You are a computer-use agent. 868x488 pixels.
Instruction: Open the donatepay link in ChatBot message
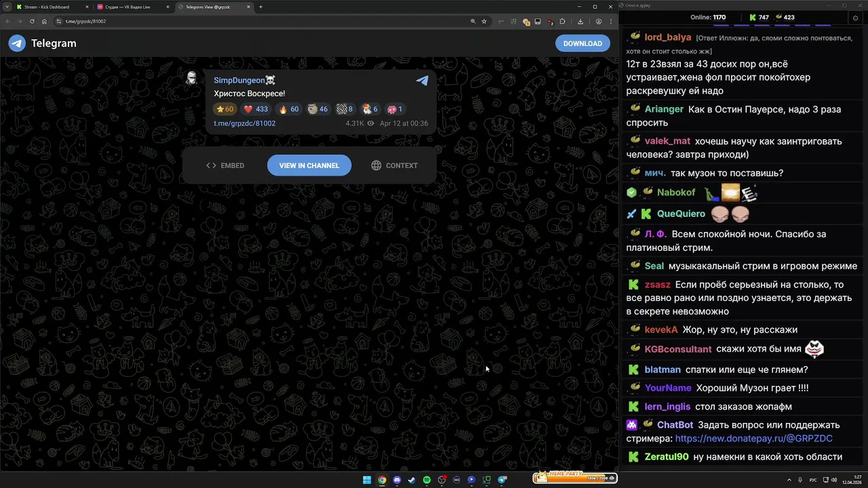(754, 439)
